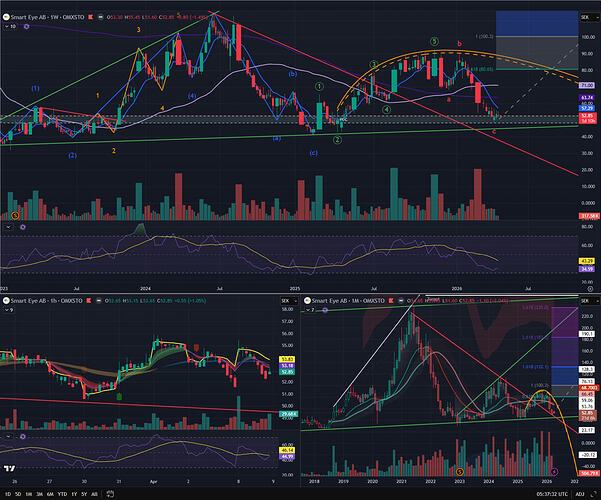Expand the monthly chart's 7 indicators legend
The image size is (601, 500).
[313, 310]
